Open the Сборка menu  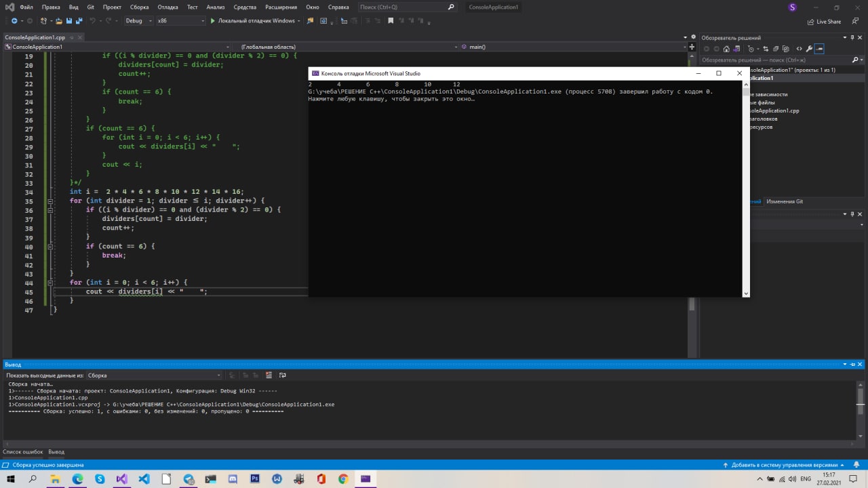click(139, 7)
